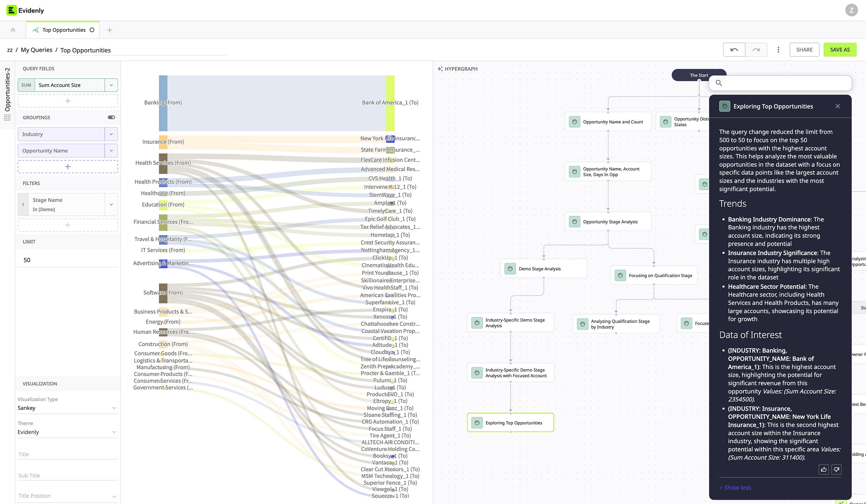Click the Title input field
The width and height of the screenshot is (866, 504).
pos(68,454)
